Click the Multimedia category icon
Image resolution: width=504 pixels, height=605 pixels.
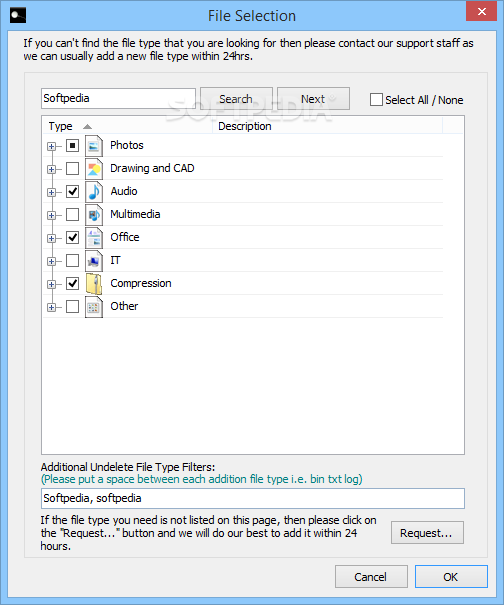(94, 215)
